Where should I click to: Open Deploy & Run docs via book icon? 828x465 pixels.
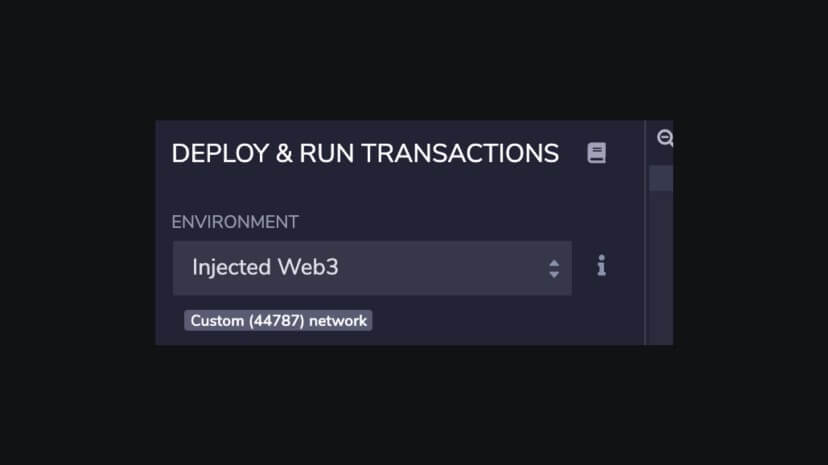click(596, 153)
